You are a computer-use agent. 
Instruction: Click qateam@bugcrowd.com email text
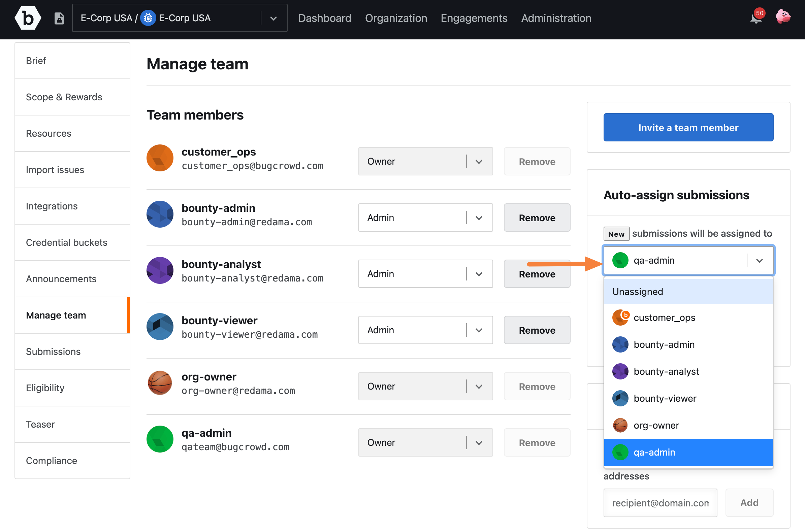point(235,447)
